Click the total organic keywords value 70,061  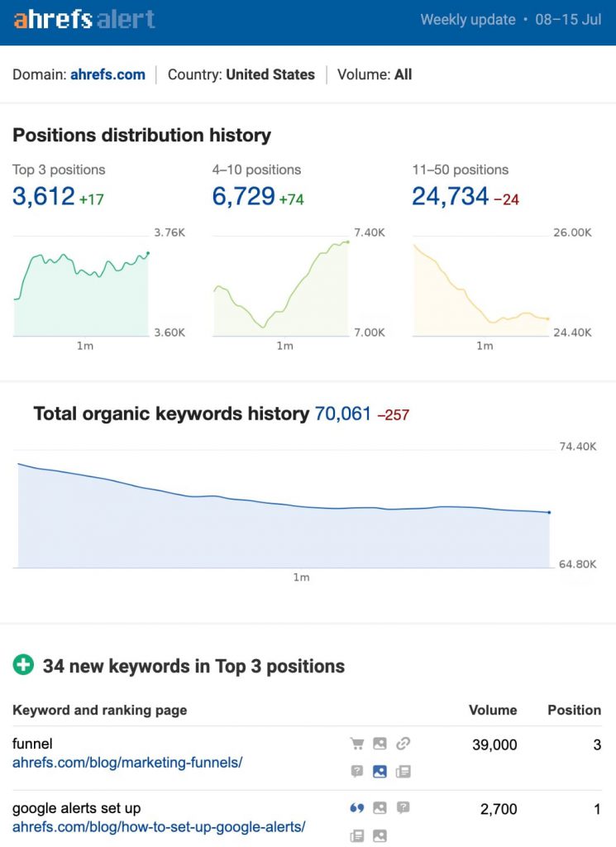pos(343,414)
